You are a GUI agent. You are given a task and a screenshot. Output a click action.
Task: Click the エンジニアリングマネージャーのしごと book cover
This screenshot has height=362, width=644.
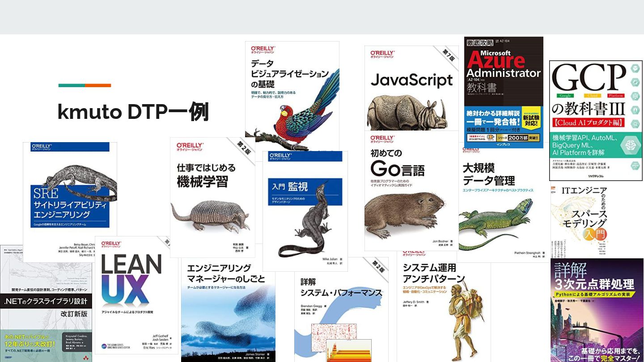228,310
